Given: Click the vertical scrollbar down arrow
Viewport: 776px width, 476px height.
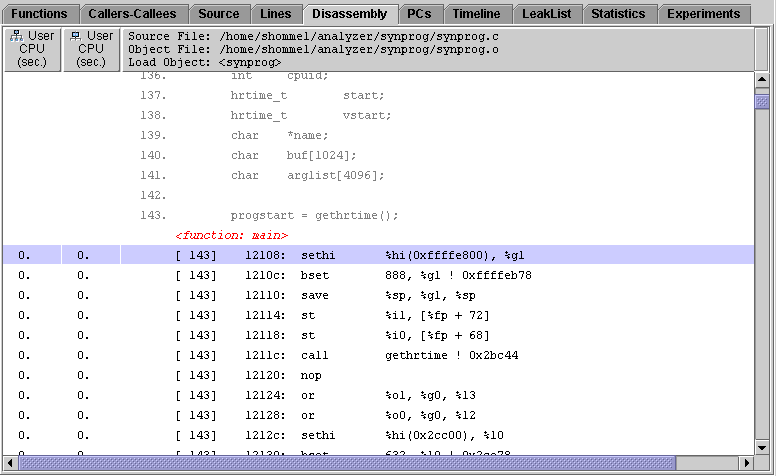Looking at the screenshot, I should pyautogui.click(x=762, y=448).
